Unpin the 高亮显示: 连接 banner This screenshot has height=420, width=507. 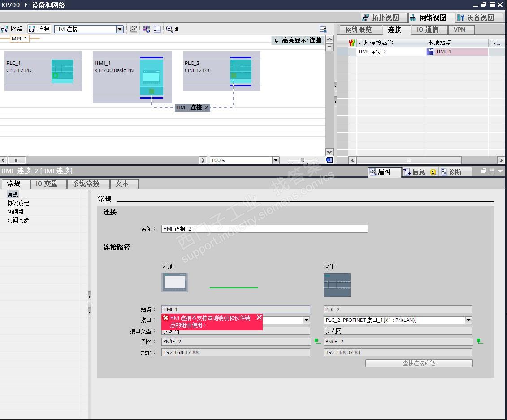point(276,40)
